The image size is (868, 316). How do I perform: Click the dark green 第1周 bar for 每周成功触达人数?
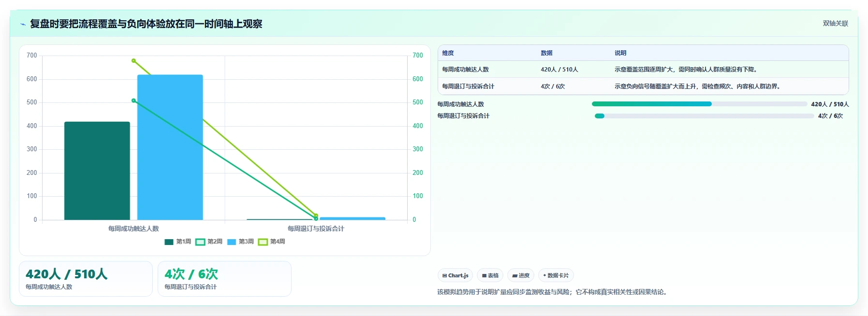[97, 171]
